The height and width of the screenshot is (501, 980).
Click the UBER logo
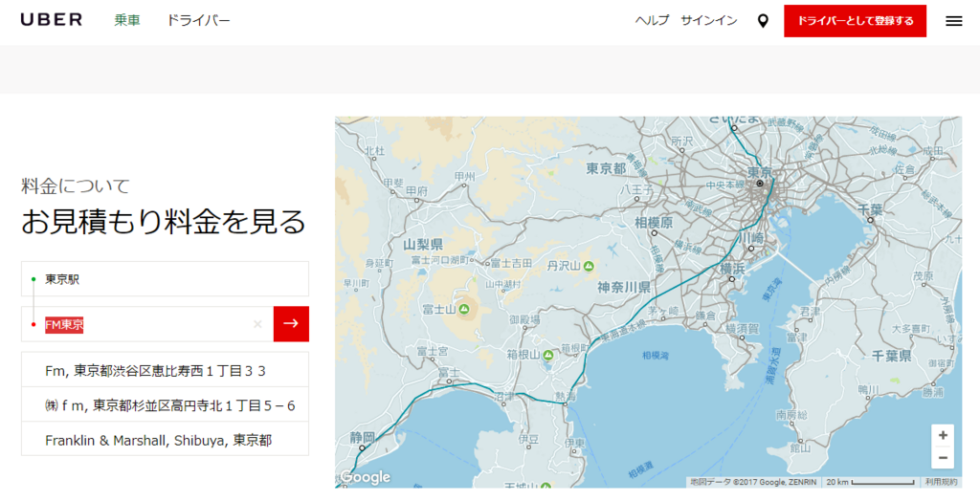52,20
